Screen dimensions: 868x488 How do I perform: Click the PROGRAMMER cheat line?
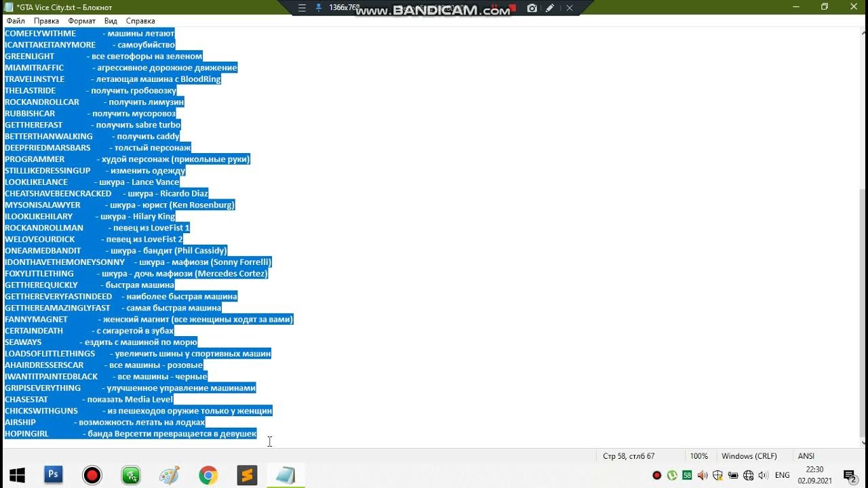pos(127,159)
